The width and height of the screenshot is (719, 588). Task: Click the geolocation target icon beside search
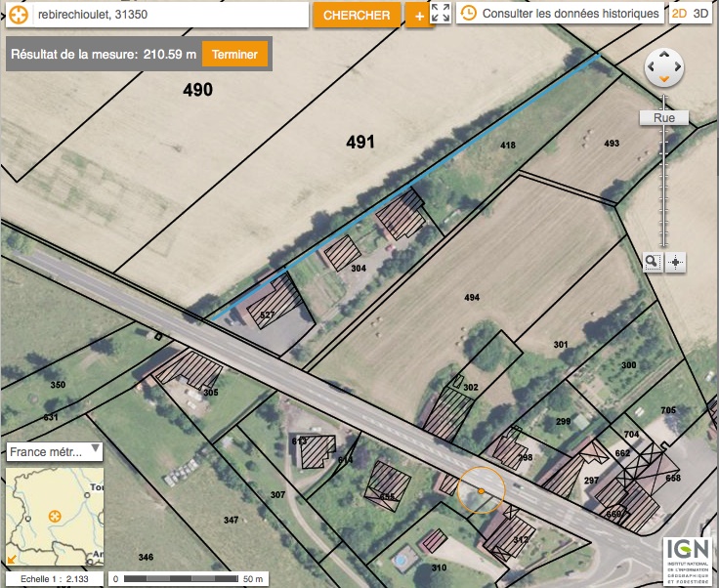tap(19, 15)
